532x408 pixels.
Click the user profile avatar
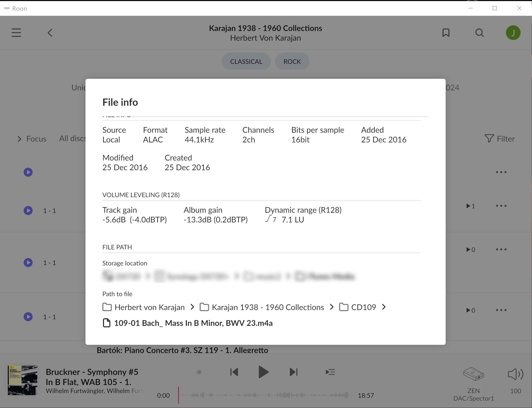(513, 32)
